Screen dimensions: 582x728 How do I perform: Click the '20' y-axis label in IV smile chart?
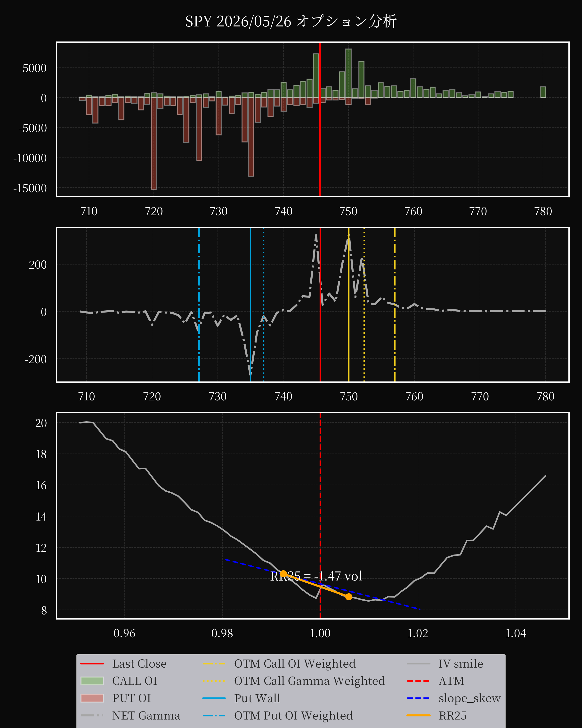click(41, 423)
